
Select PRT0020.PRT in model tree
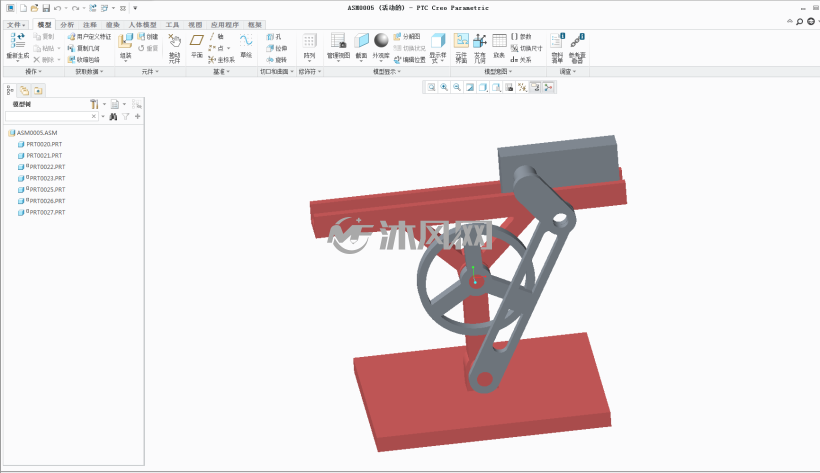40,144
